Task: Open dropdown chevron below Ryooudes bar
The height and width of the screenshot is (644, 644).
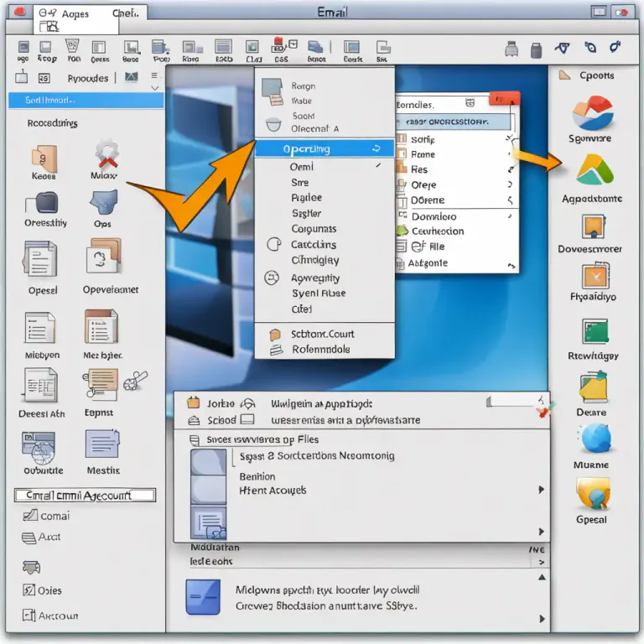Action: pyautogui.click(x=155, y=88)
